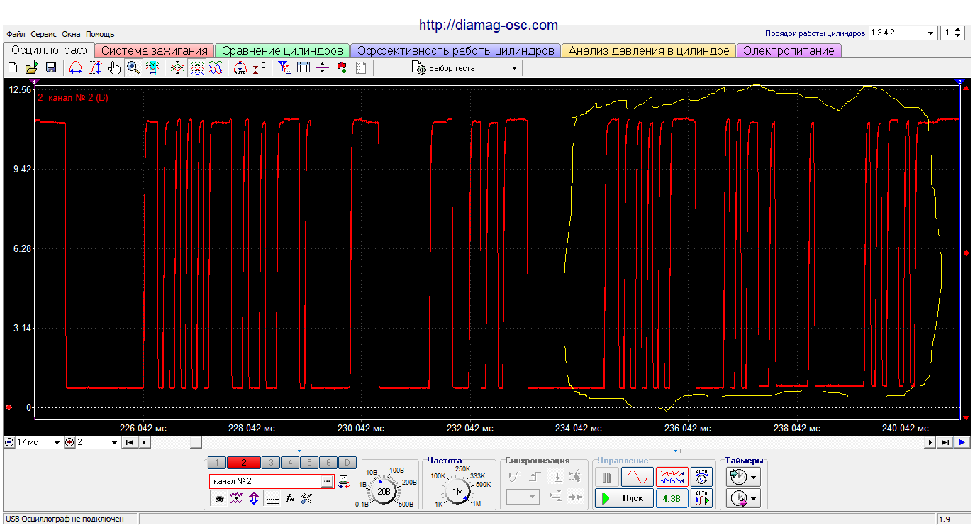This screenshot has height=528, width=980.
Task: Click the канал № 2 name field
Action: pos(265,481)
